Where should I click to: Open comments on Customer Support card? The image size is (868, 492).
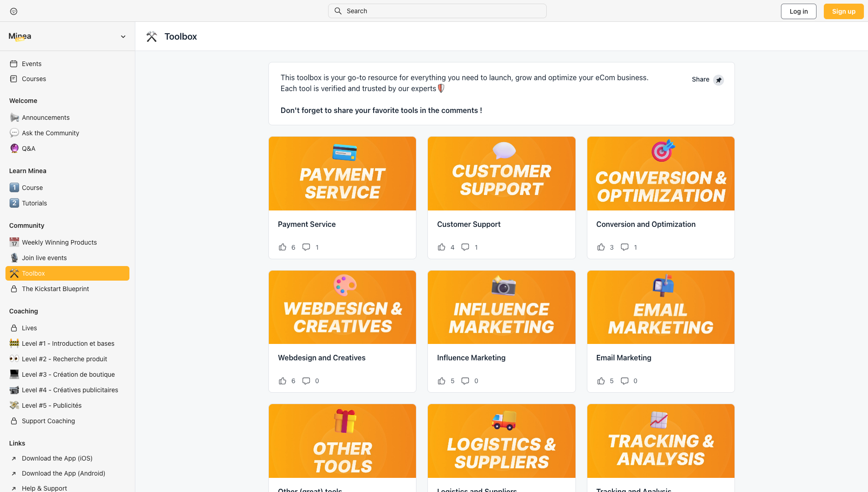[465, 247]
